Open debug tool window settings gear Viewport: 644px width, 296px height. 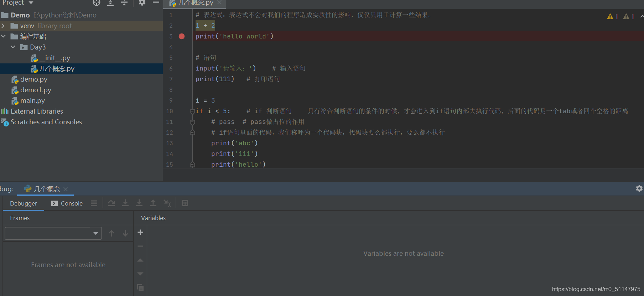(x=639, y=188)
